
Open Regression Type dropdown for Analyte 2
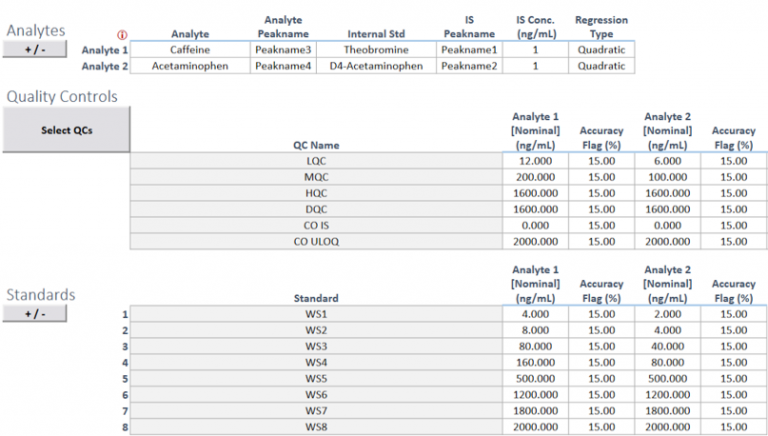point(602,66)
